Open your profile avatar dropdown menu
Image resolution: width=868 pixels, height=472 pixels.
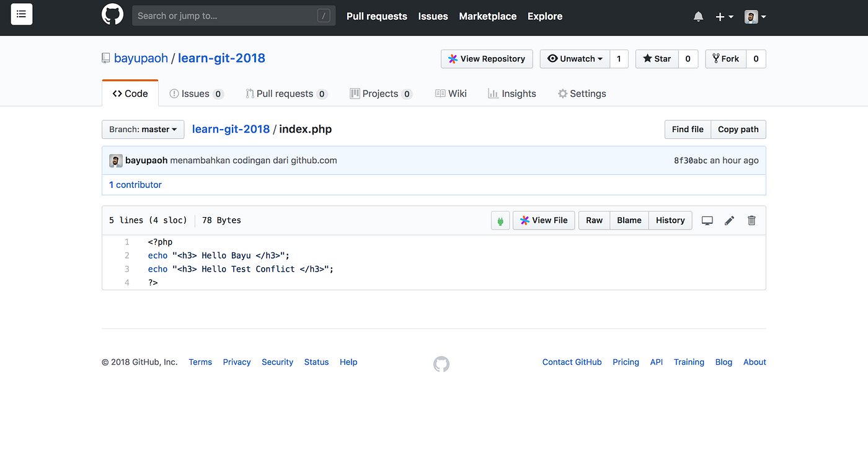point(754,17)
